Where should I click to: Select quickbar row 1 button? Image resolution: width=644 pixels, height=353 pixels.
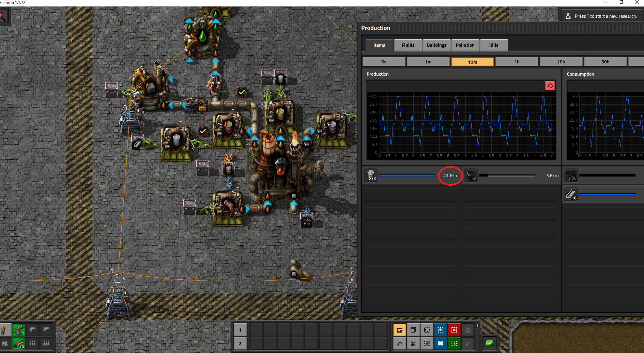coord(240,330)
